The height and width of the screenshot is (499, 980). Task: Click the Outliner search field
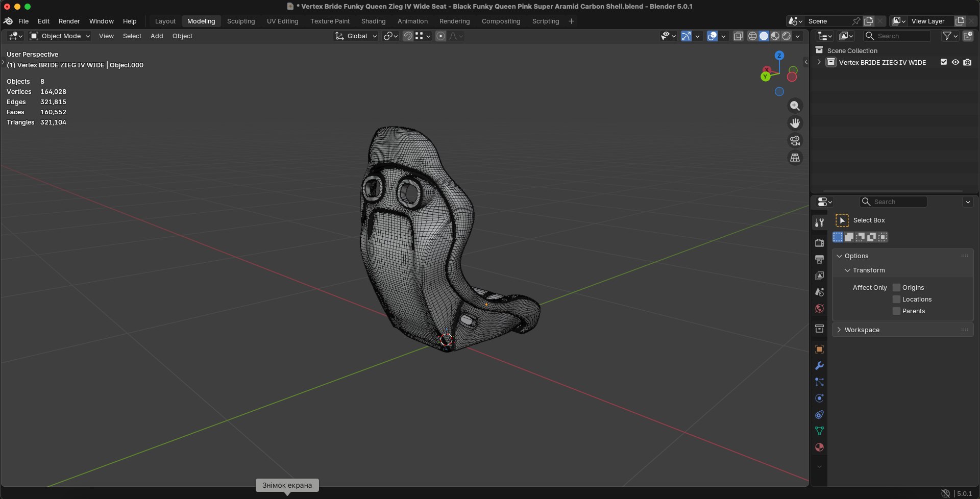coord(897,36)
